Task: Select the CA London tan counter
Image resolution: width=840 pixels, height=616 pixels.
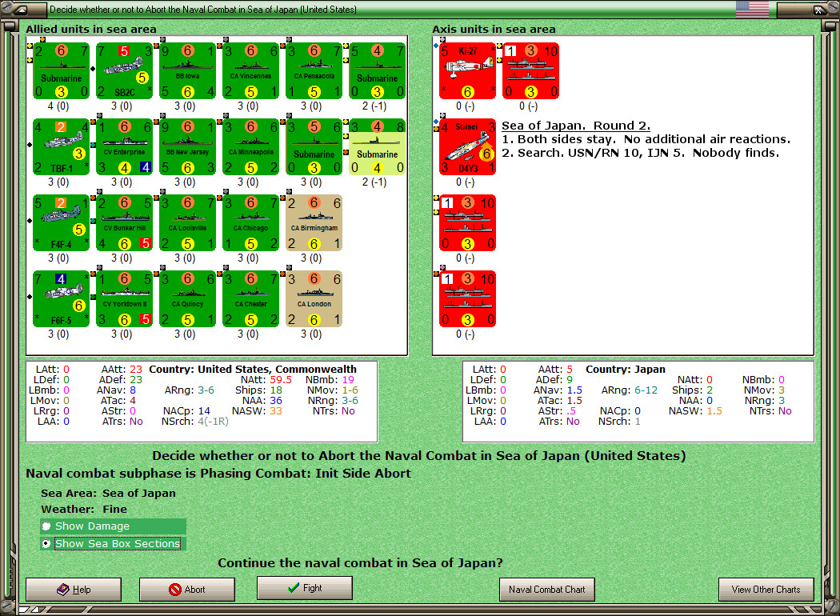Action: click(314, 299)
